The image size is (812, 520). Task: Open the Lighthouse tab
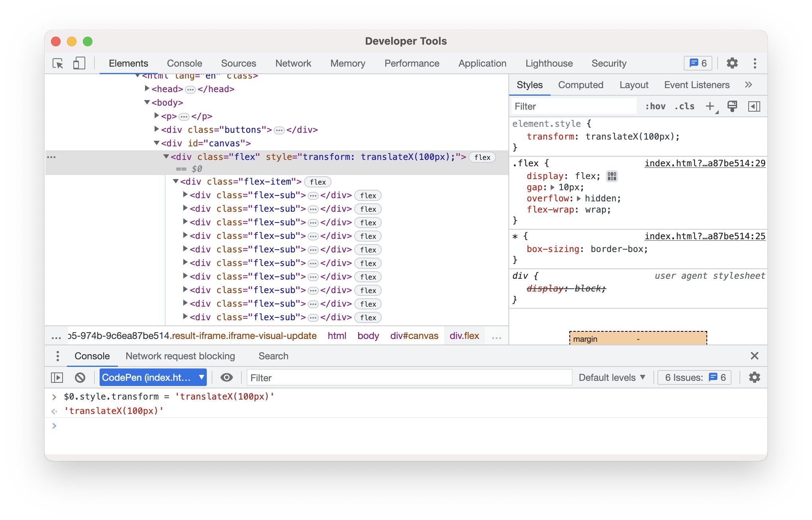pyautogui.click(x=549, y=63)
